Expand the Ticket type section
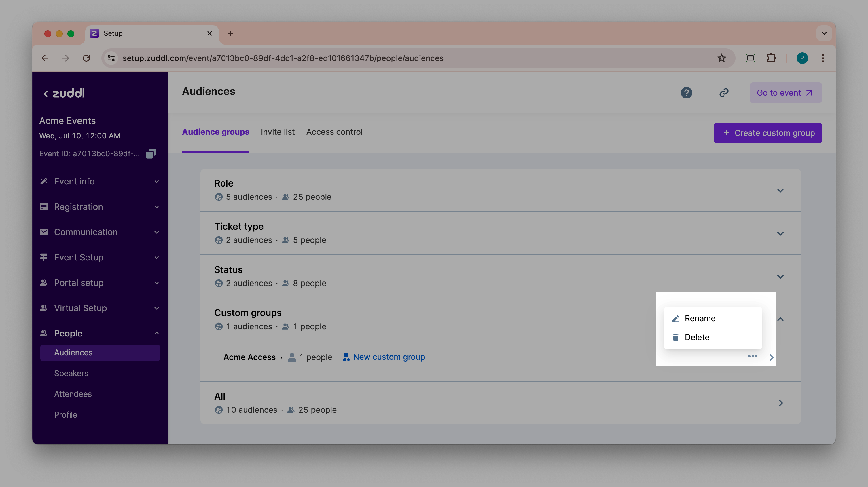Image resolution: width=868 pixels, height=487 pixels. (780, 233)
